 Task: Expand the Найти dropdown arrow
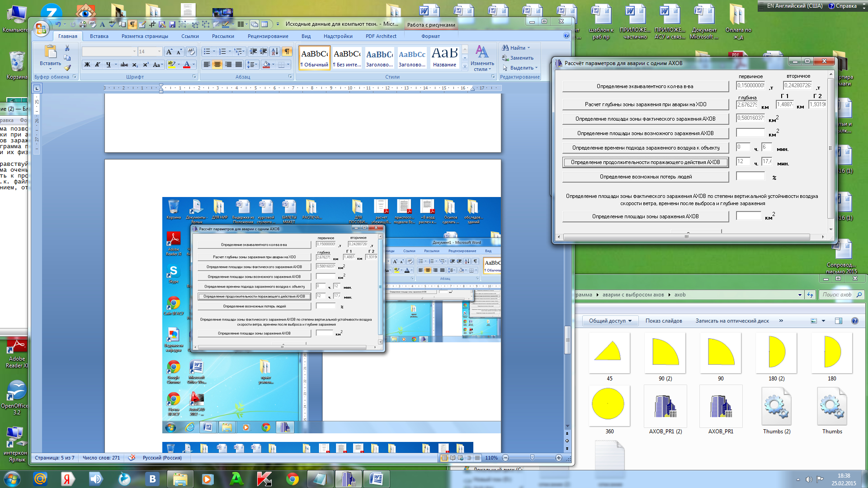528,48
